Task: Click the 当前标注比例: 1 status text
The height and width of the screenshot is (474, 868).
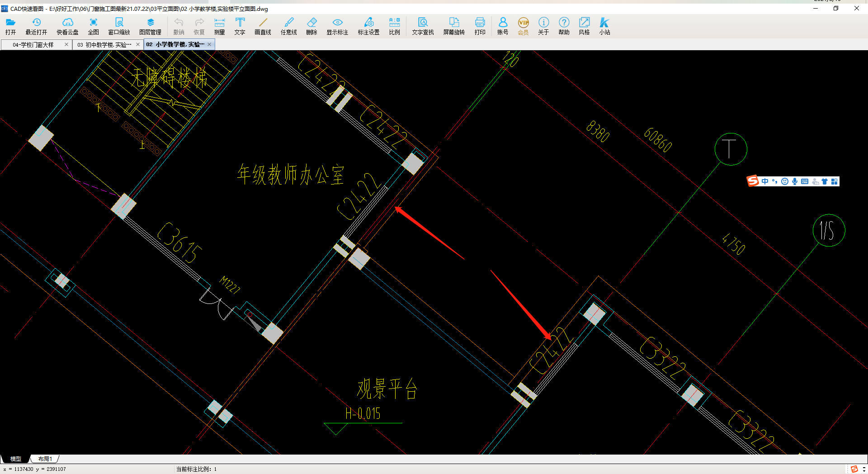Action: pyautogui.click(x=197, y=469)
